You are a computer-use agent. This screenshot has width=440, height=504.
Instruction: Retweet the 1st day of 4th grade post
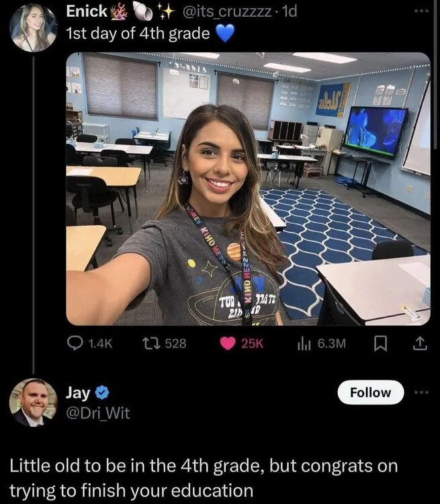tap(164, 343)
